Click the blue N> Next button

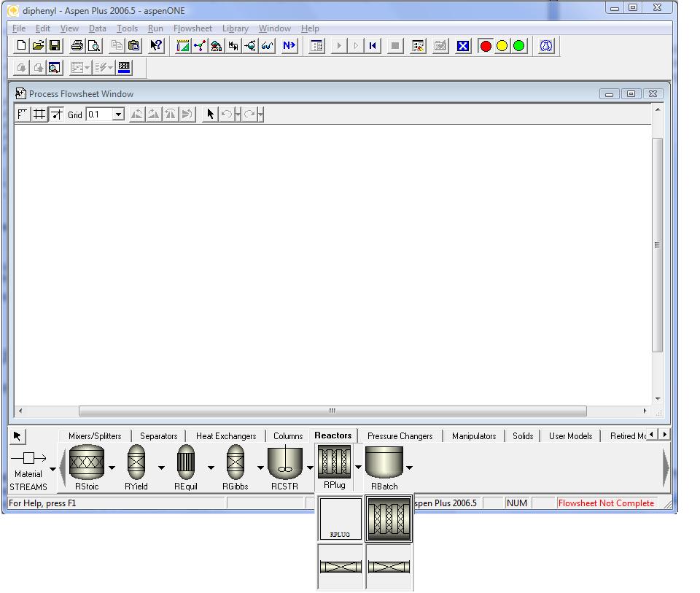click(x=289, y=45)
